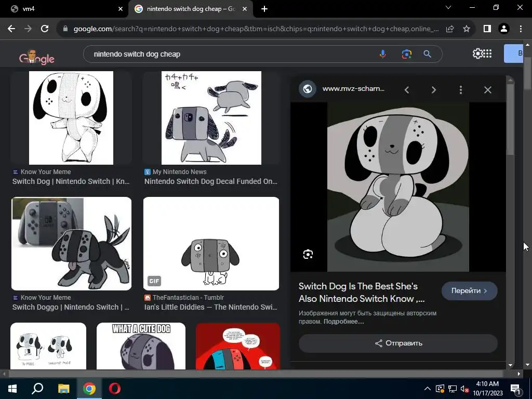Open TV mode tabletop mode sketch thumbnail
Image resolution: width=532 pixels, height=399 pixels.
pos(48,346)
